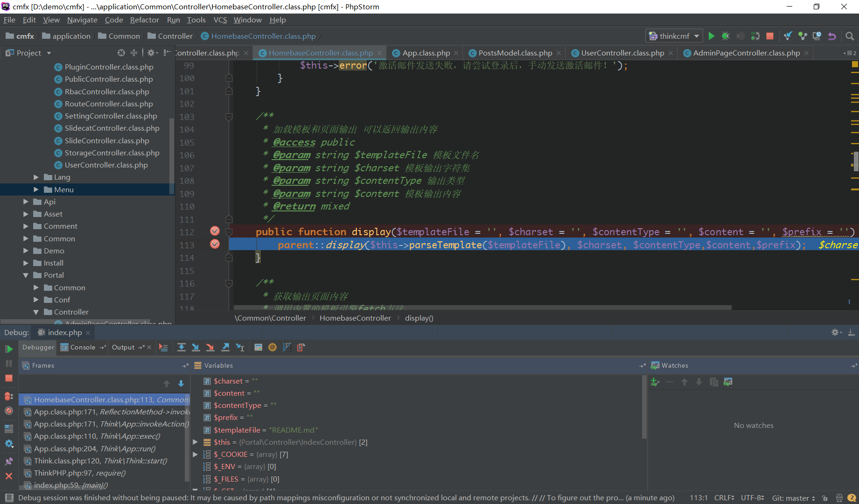Open the Evaluate Expression calculator icon
This screenshot has width=859, height=504.
258,347
